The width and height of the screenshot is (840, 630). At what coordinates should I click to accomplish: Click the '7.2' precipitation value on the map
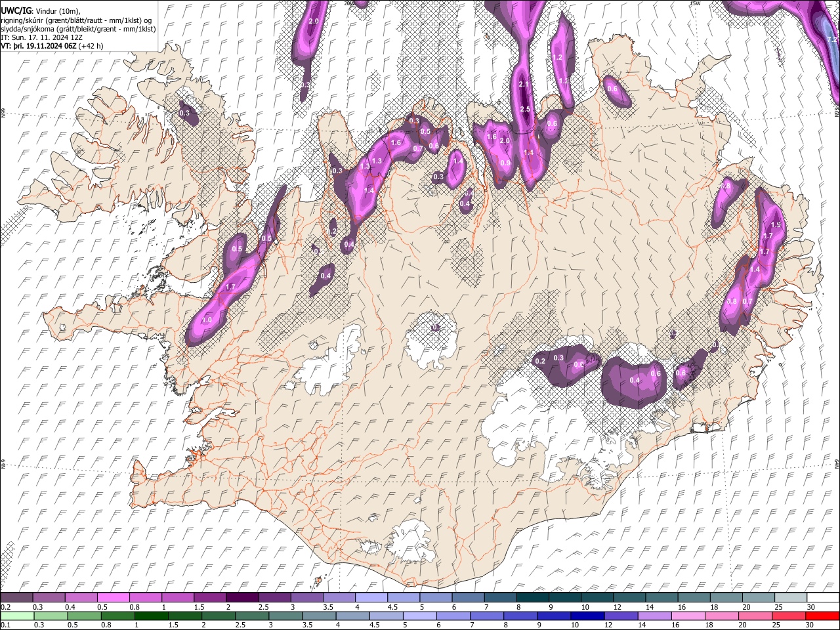click(x=832, y=40)
